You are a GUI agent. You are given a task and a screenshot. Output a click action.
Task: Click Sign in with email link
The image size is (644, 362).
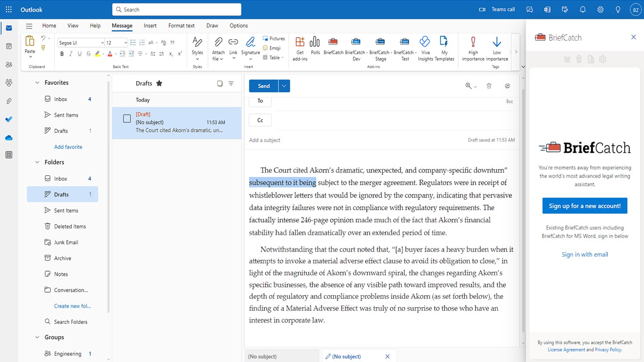tap(585, 255)
